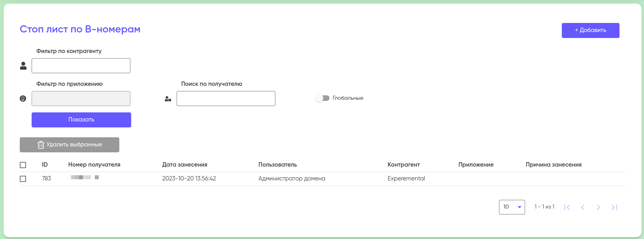Select the checkbox for row 783
644x239 pixels.
pos(23,179)
